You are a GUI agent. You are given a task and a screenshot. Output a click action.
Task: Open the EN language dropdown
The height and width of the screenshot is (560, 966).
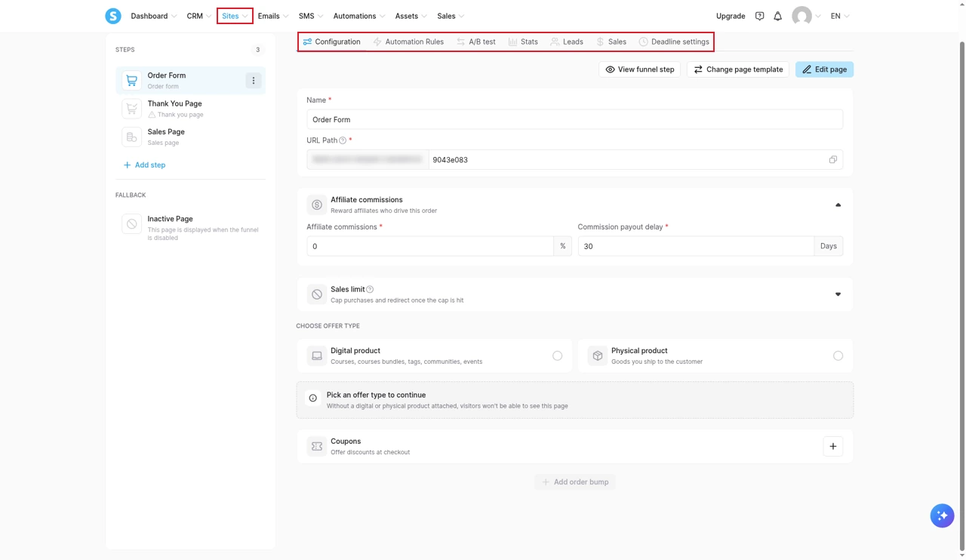(840, 16)
